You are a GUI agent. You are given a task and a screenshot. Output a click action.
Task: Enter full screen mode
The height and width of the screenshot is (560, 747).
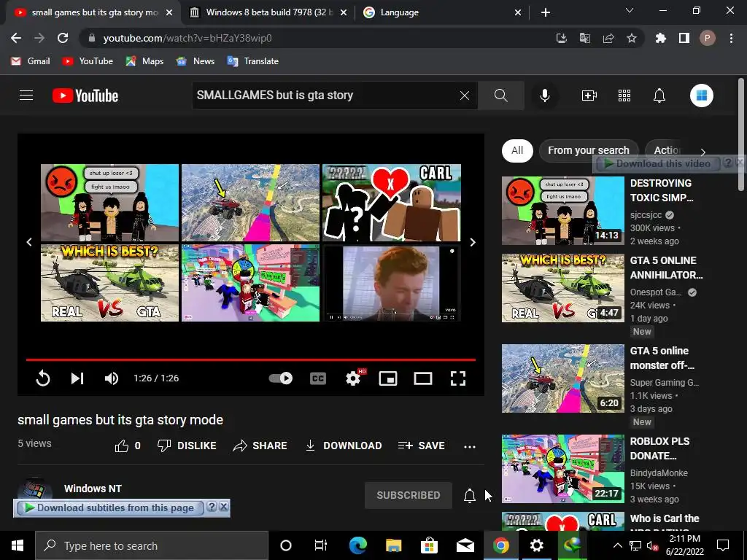click(x=458, y=378)
